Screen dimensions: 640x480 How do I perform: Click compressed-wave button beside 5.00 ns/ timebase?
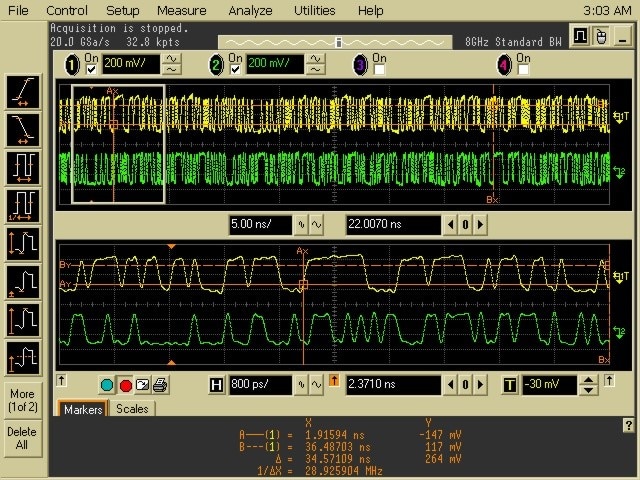tap(301, 224)
